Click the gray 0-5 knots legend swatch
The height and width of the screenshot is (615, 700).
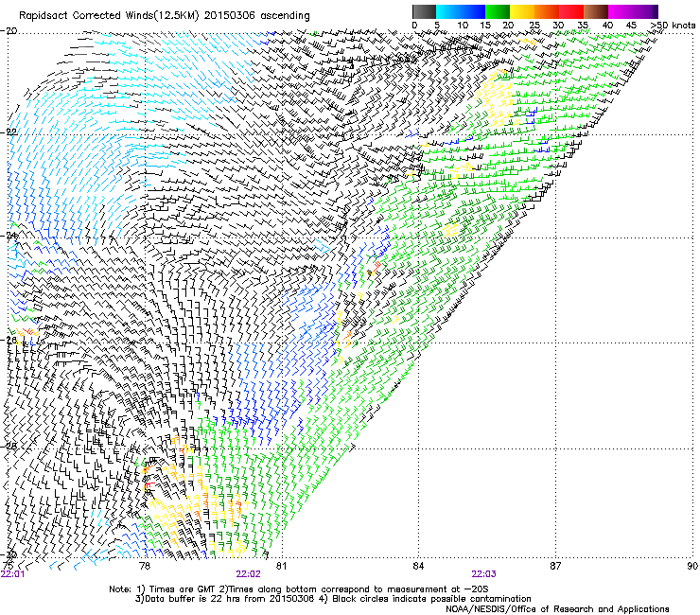coord(424,11)
